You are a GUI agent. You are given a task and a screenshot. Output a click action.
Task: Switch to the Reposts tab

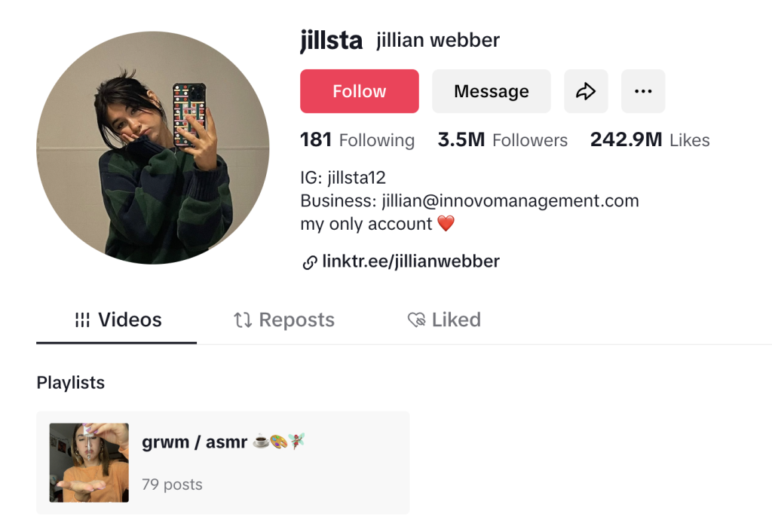pos(283,320)
